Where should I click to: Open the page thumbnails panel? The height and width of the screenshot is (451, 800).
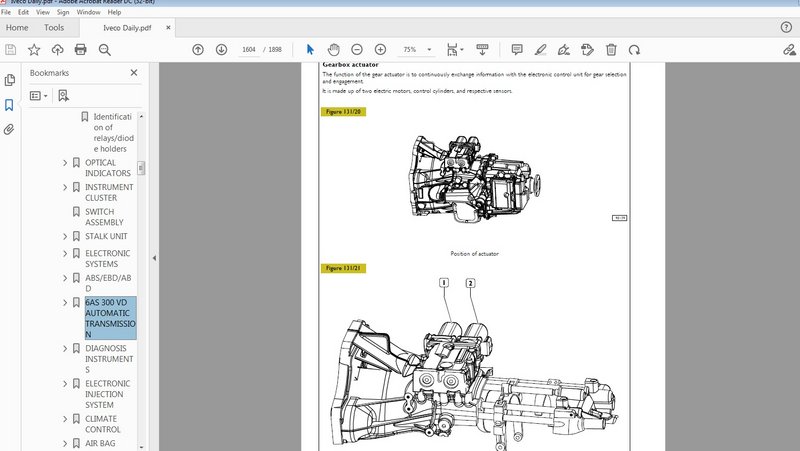coord(9,80)
